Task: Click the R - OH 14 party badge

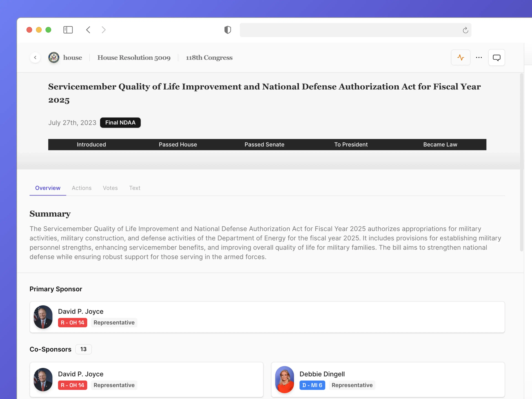Action: click(72, 323)
